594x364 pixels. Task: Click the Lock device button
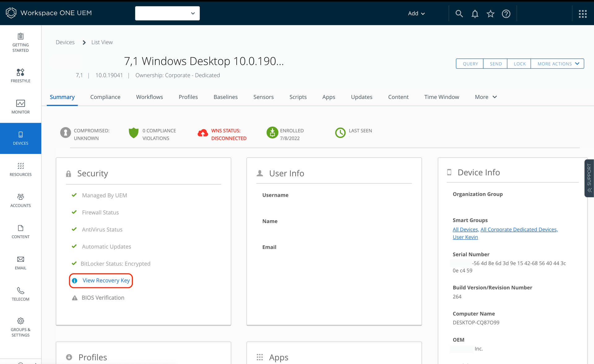click(519, 64)
